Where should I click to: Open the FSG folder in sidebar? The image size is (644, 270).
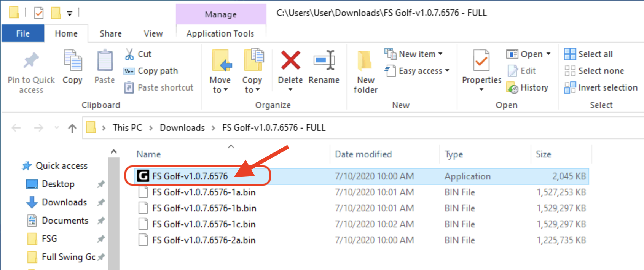pyautogui.click(x=49, y=239)
